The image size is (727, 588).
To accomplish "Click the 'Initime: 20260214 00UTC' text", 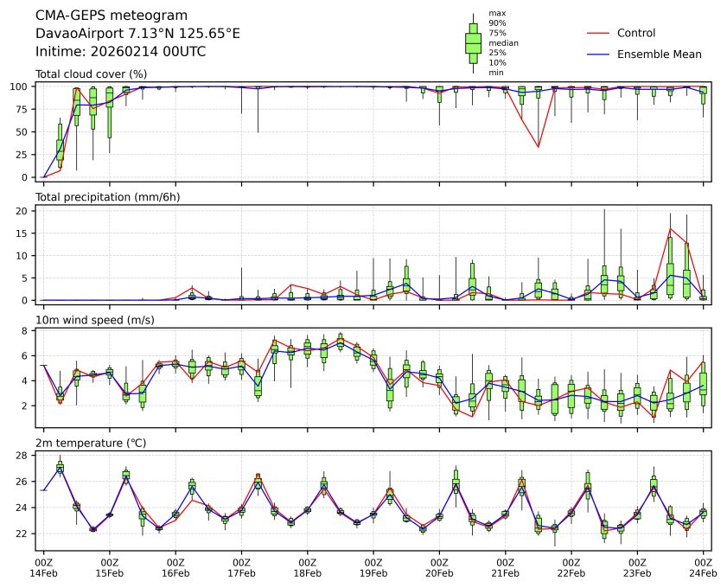I will tap(120, 51).
